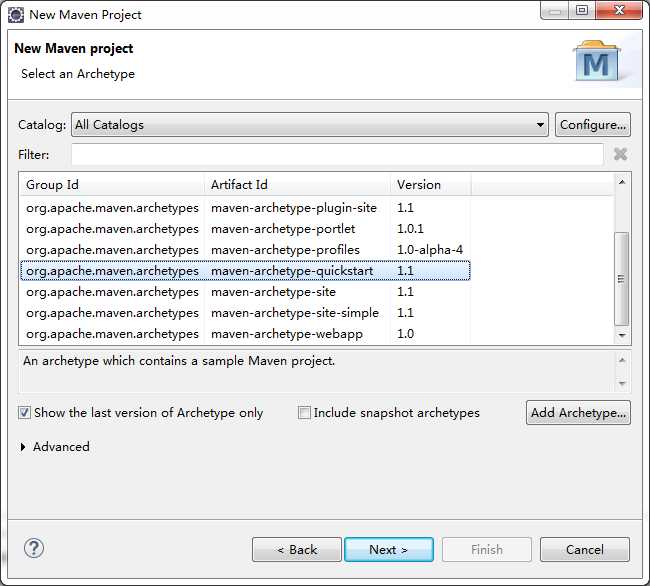Select the maven-archetype-site-simple row
The width and height of the screenshot is (650, 586).
point(245,313)
